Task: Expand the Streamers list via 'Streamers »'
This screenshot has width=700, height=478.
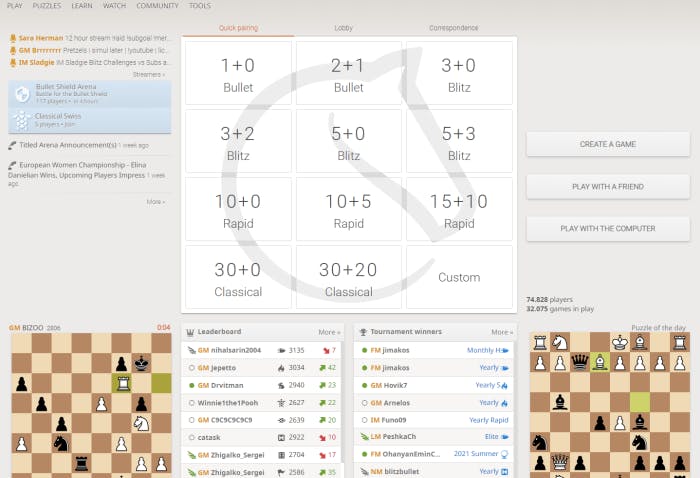Action: (149, 74)
